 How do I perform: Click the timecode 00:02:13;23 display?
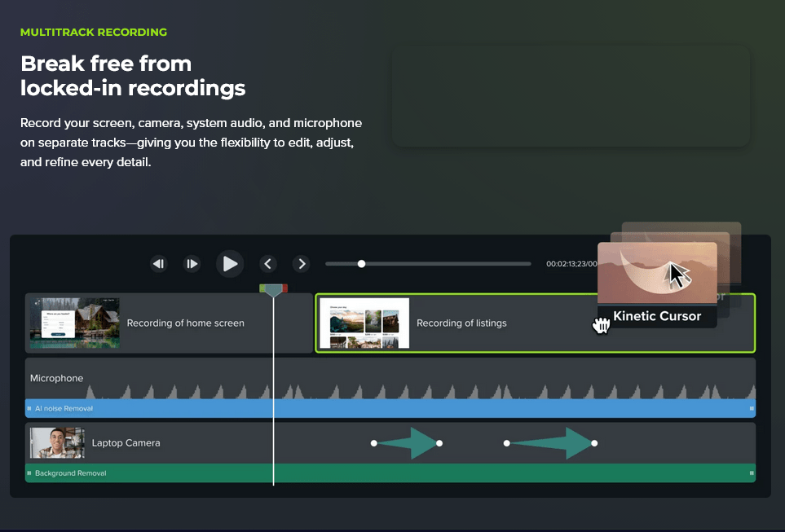tap(571, 264)
